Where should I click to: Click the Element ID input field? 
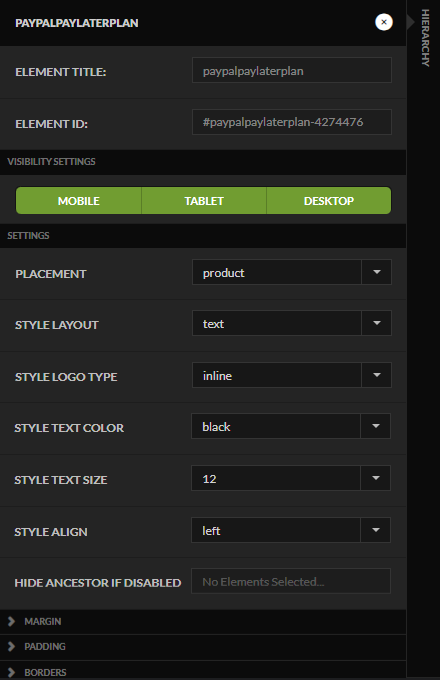tap(292, 122)
